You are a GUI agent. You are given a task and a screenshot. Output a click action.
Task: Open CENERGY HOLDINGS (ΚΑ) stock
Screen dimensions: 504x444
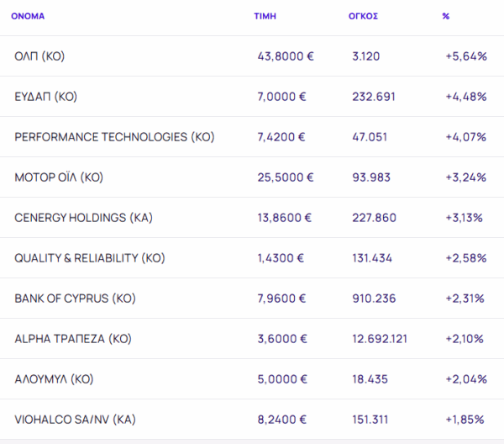[x=83, y=218]
